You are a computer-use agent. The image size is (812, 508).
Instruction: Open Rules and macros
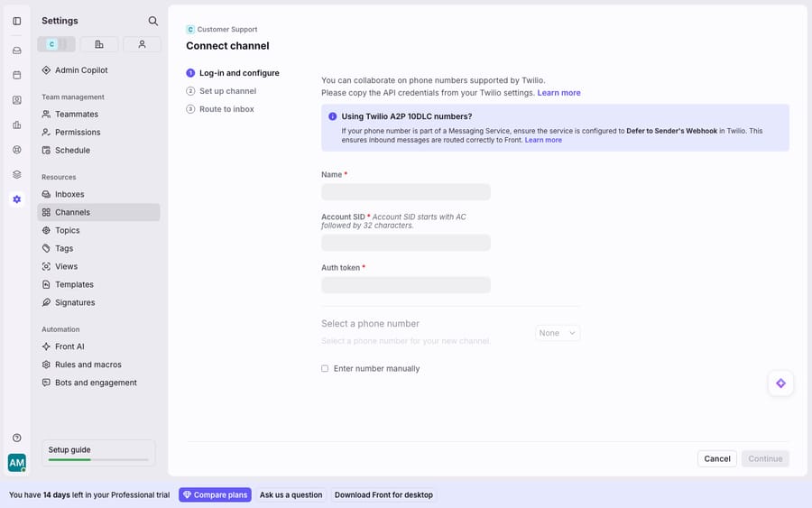98,365
